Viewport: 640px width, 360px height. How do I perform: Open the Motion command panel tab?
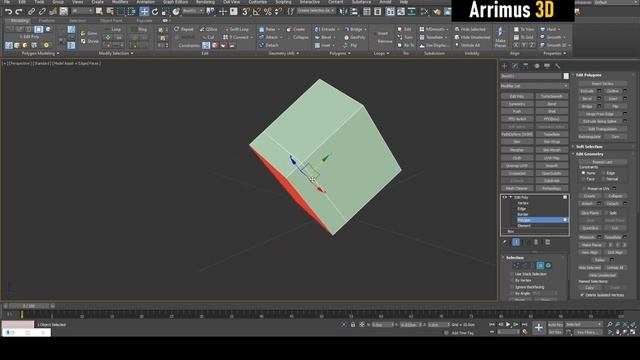536,66
